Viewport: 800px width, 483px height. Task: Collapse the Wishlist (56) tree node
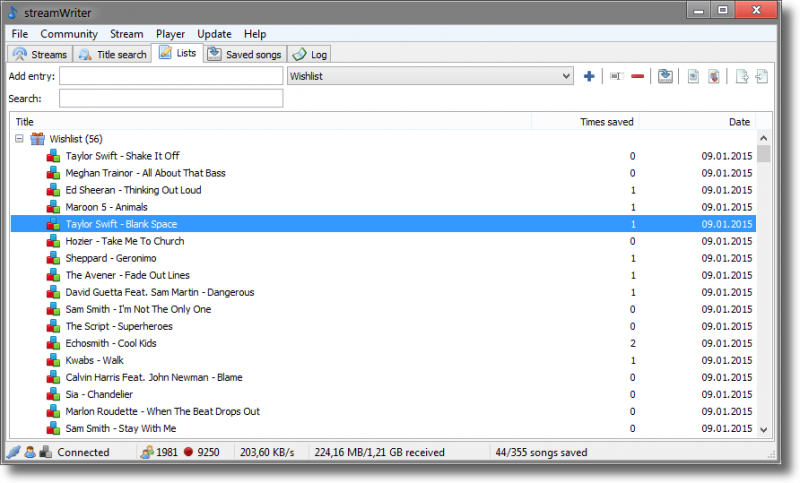pyautogui.click(x=19, y=139)
